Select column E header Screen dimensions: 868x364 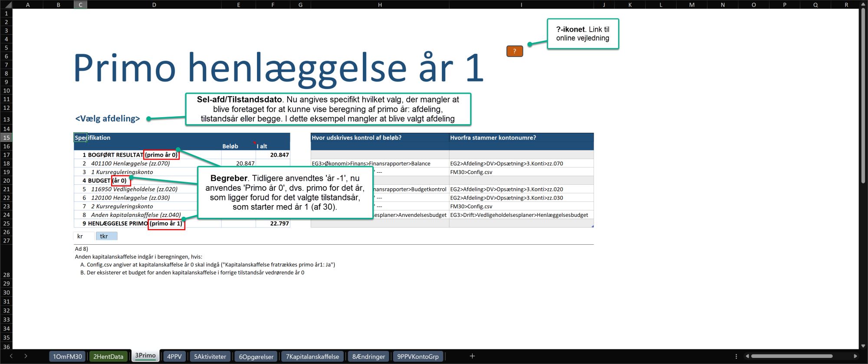[x=238, y=5]
